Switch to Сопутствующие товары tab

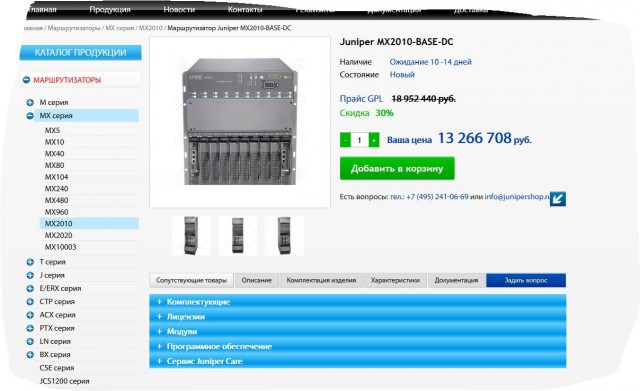[x=191, y=280]
